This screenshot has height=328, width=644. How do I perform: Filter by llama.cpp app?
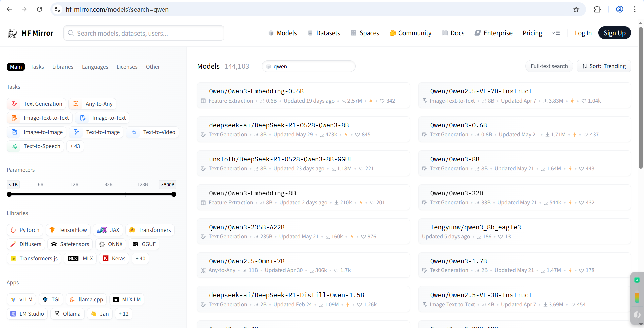click(86, 300)
